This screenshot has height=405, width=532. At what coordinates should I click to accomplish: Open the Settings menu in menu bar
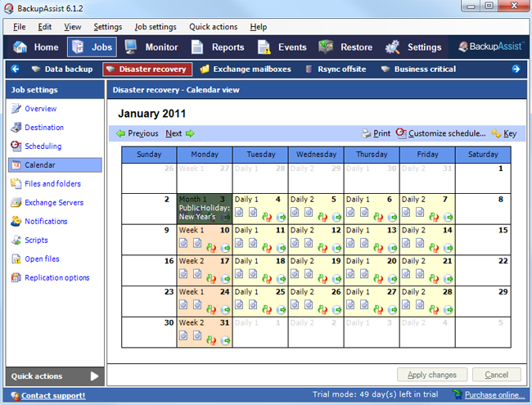[x=108, y=27]
